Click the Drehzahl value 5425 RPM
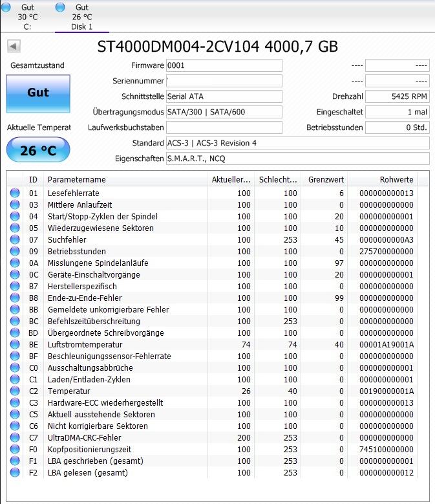 point(398,96)
